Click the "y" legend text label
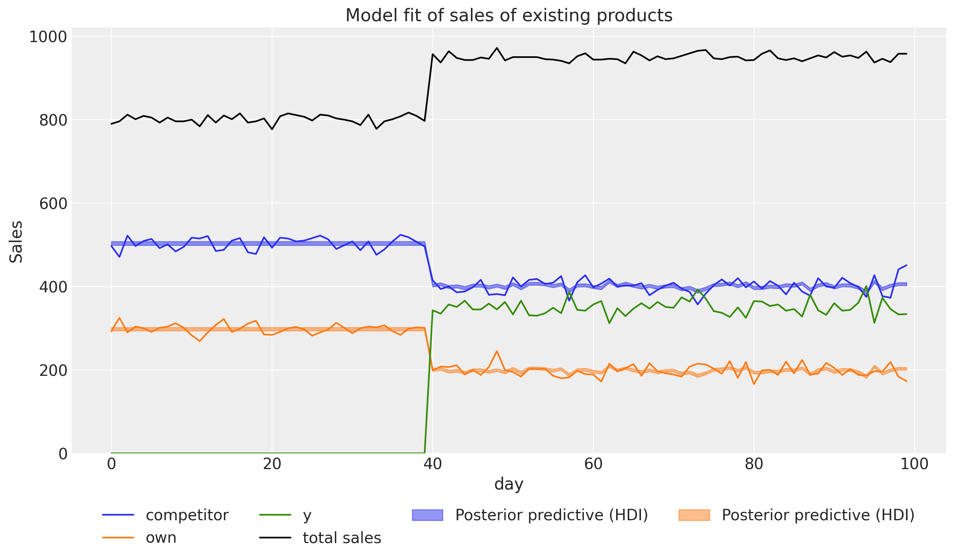Image resolution: width=954 pixels, height=560 pixels. pos(307,516)
